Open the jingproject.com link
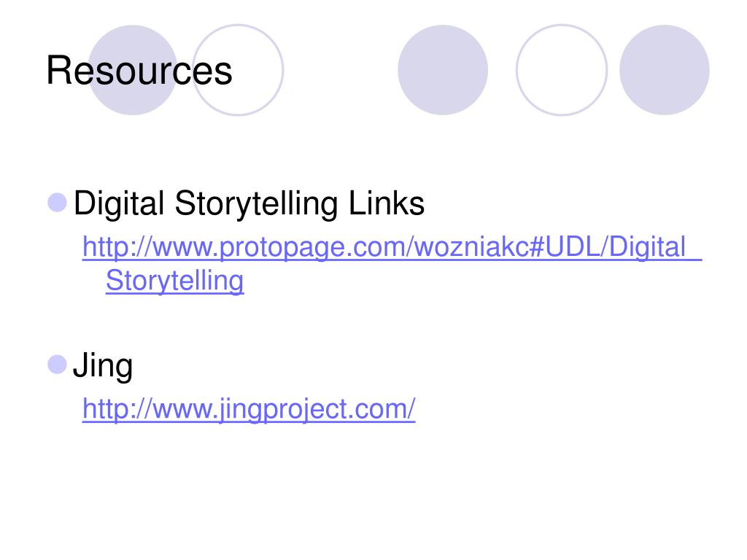Viewport: 747px width, 560px height. point(249,408)
